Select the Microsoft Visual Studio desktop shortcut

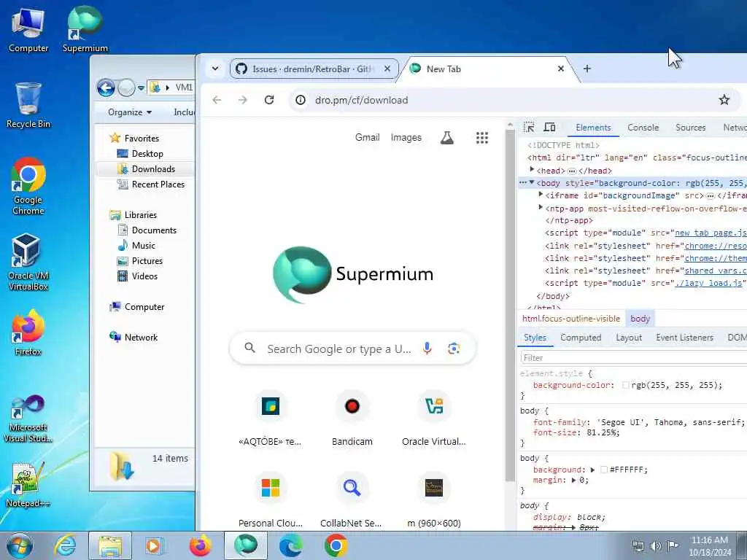click(28, 418)
